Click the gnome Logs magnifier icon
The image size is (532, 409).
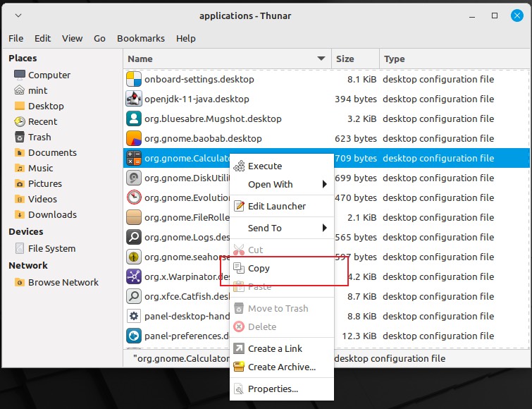pyautogui.click(x=134, y=237)
